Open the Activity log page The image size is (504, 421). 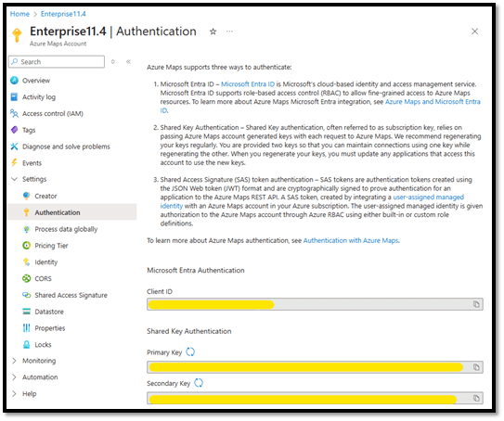click(x=39, y=97)
